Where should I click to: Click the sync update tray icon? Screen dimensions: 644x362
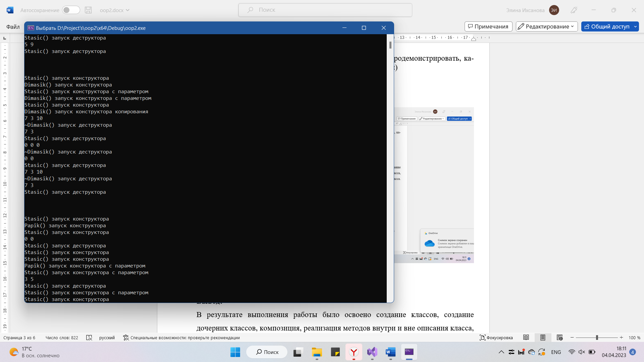[542, 352]
